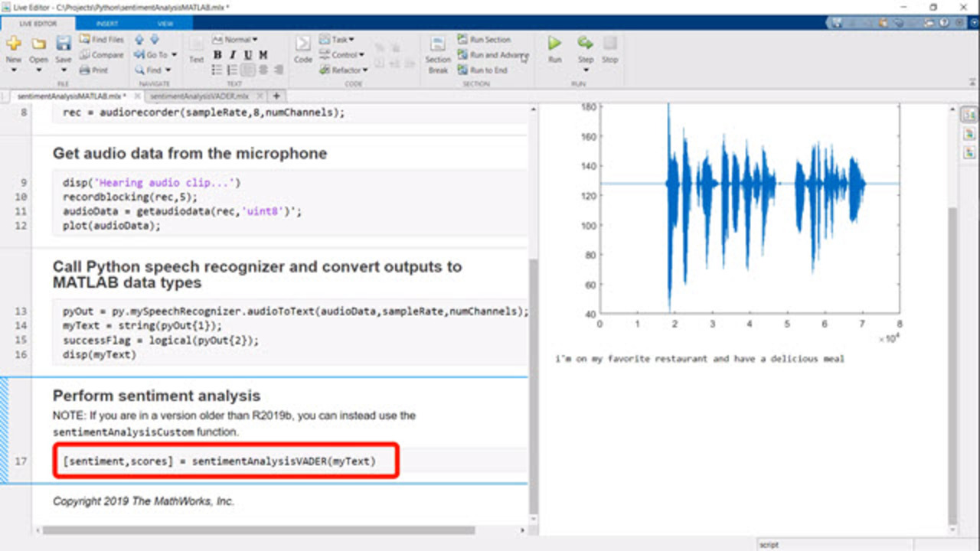Click the Save icon

[x=64, y=44]
